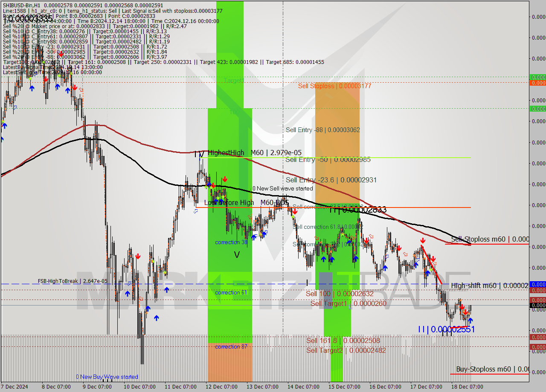546x392 pixels.
Task: Select the correction 38 label
Action: (x=231, y=242)
